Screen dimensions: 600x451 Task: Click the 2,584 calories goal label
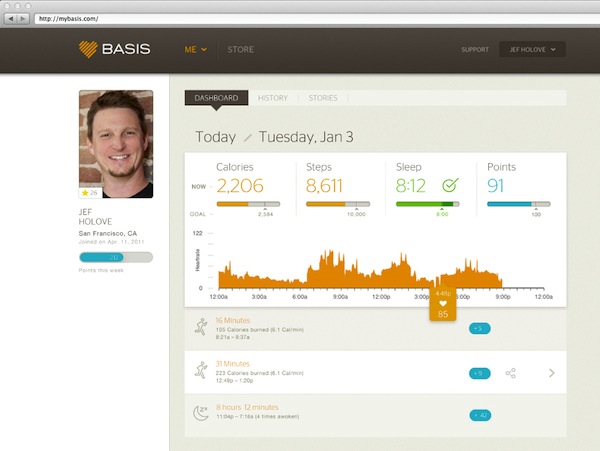click(x=266, y=214)
